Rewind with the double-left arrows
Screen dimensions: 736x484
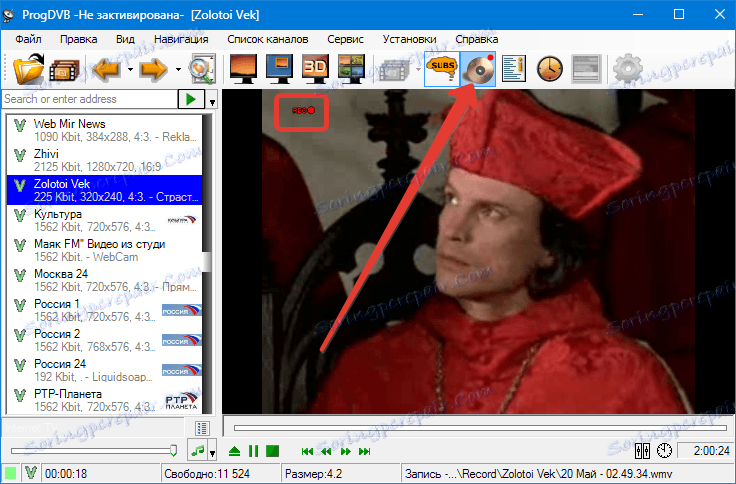point(326,452)
